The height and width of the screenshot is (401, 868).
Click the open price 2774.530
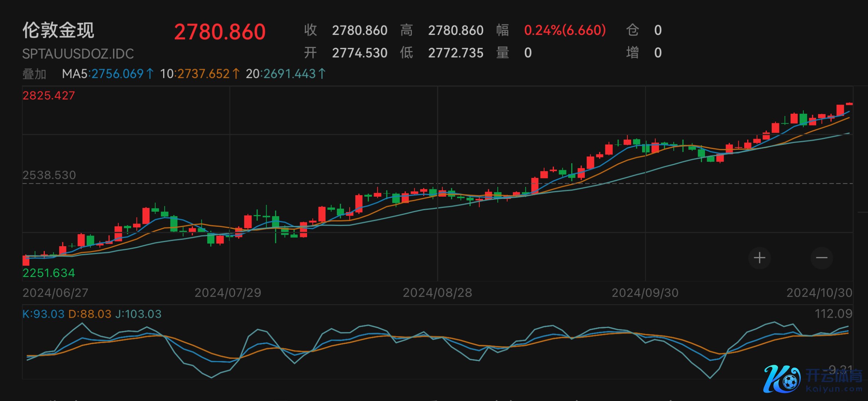360,53
